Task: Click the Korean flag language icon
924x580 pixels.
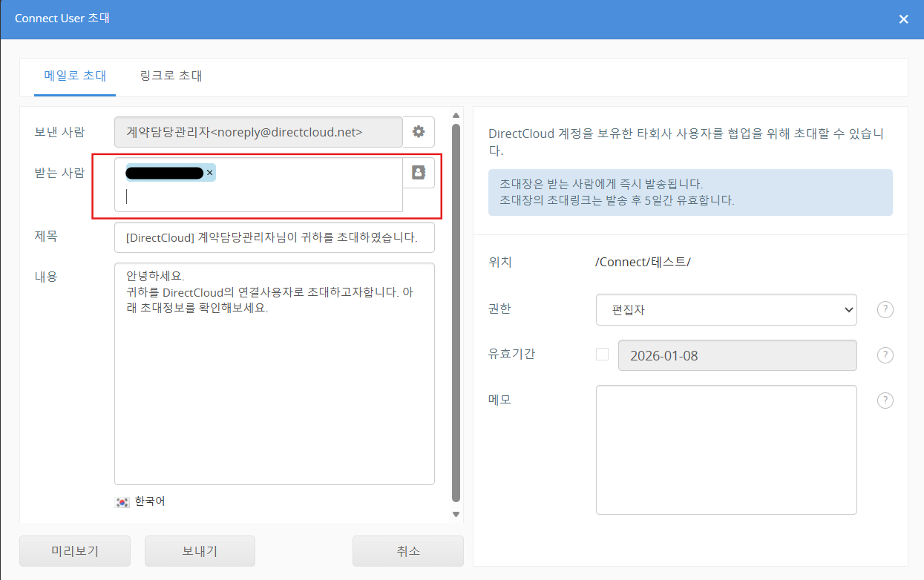Action: [122, 502]
